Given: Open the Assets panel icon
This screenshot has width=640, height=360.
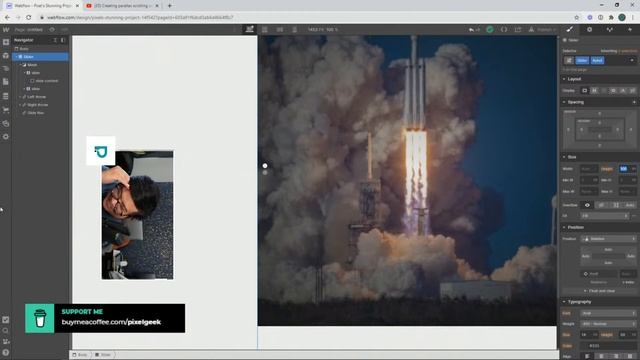Looking at the screenshot, I should pyautogui.click(x=6, y=123).
